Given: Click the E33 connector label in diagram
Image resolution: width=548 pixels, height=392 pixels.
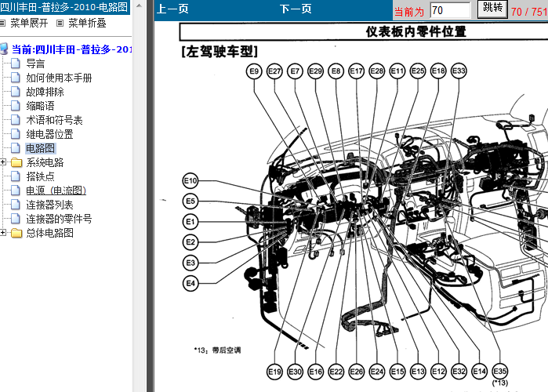Looking at the screenshot, I should [x=459, y=71].
